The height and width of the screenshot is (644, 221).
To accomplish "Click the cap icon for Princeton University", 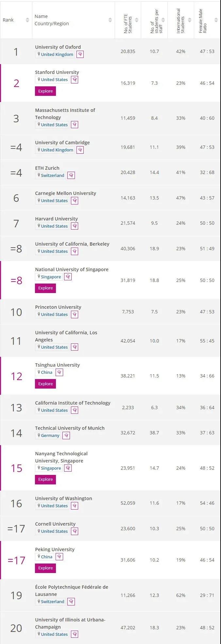I will coord(75,314).
